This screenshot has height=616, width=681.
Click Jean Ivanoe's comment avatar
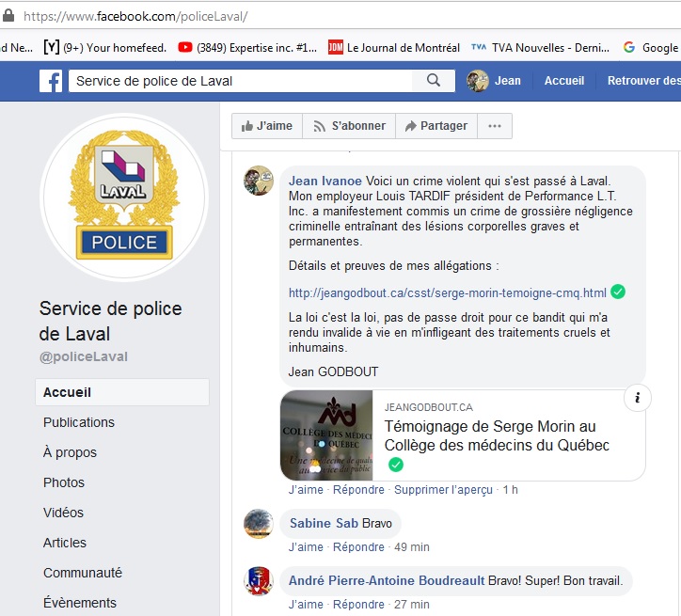[x=259, y=181]
